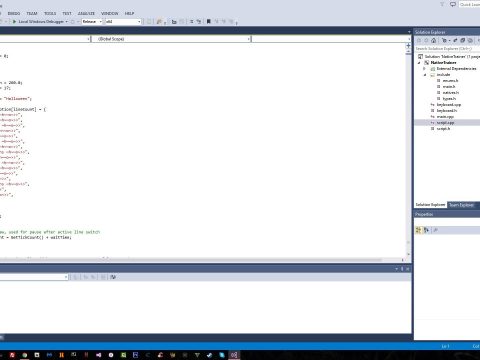Select keyboard.cpp in Solution Explorer
The width and height of the screenshot is (480, 360).
(x=448, y=105)
